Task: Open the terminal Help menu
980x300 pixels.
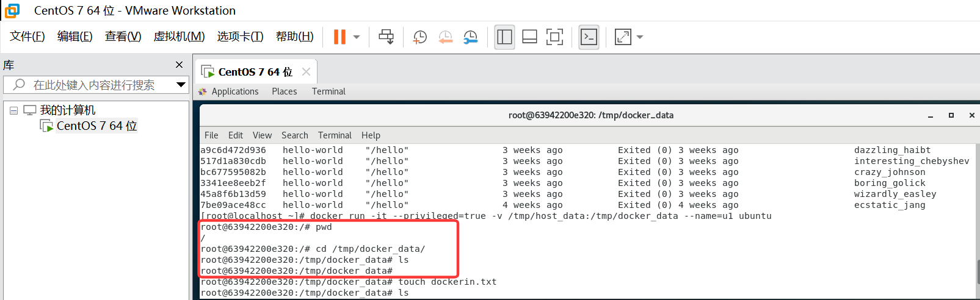Action: pos(371,135)
